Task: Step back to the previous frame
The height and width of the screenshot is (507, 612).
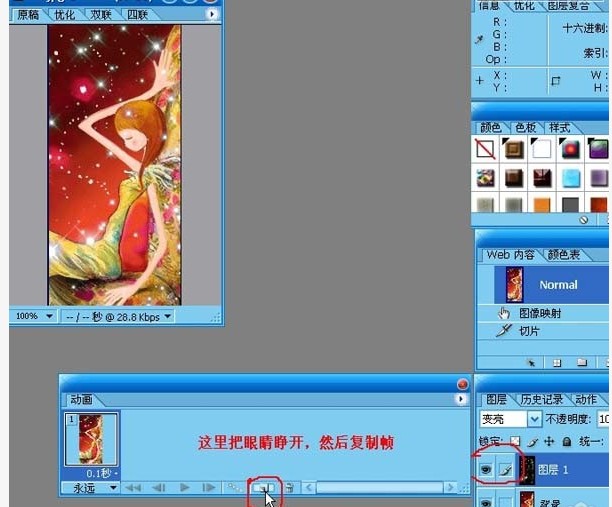Action: [159, 487]
